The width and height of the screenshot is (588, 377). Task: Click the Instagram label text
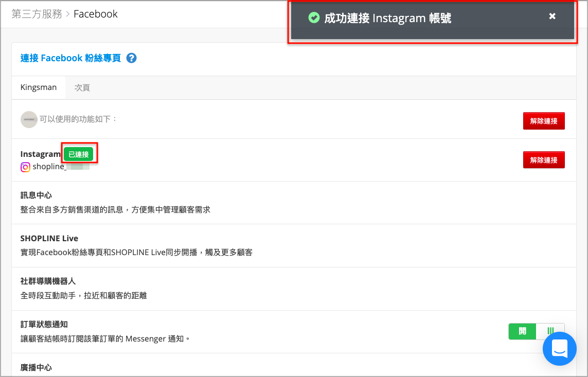pos(41,154)
